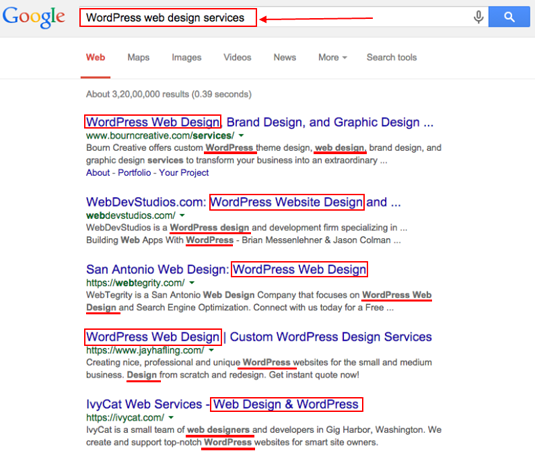This screenshot has width=535, height=455.
Task: Open dropdown beside jayhafling.com URL
Action: point(211,350)
